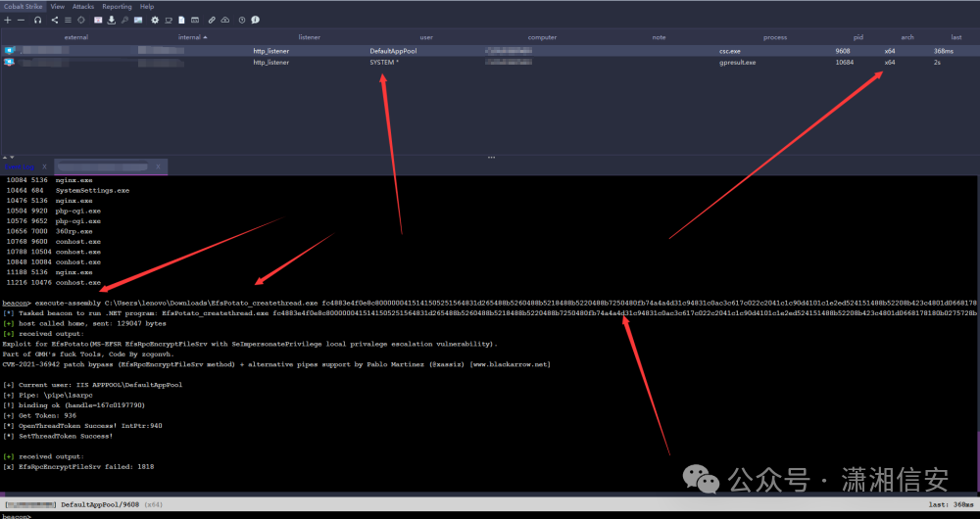The width and height of the screenshot is (980, 519).
Task: Click pid 9608 cell
Action: tap(842, 51)
